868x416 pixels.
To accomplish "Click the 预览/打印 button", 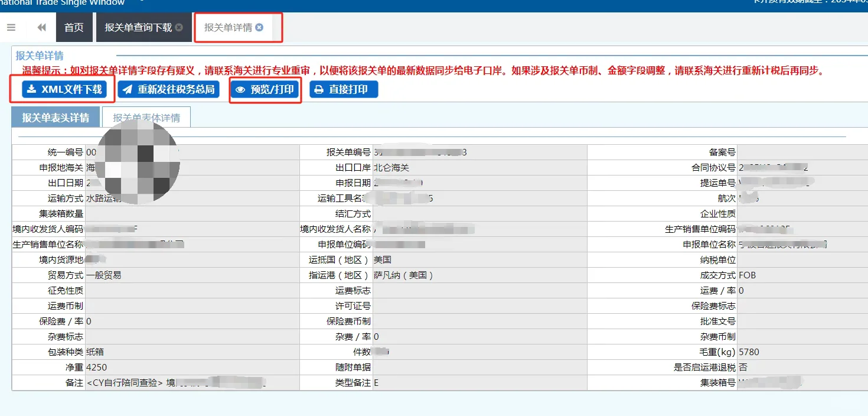I will [265, 89].
